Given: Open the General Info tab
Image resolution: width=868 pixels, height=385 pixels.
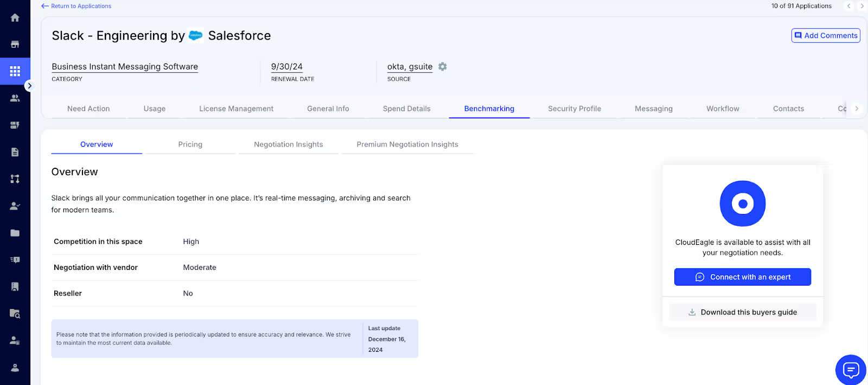Looking at the screenshot, I should [328, 109].
